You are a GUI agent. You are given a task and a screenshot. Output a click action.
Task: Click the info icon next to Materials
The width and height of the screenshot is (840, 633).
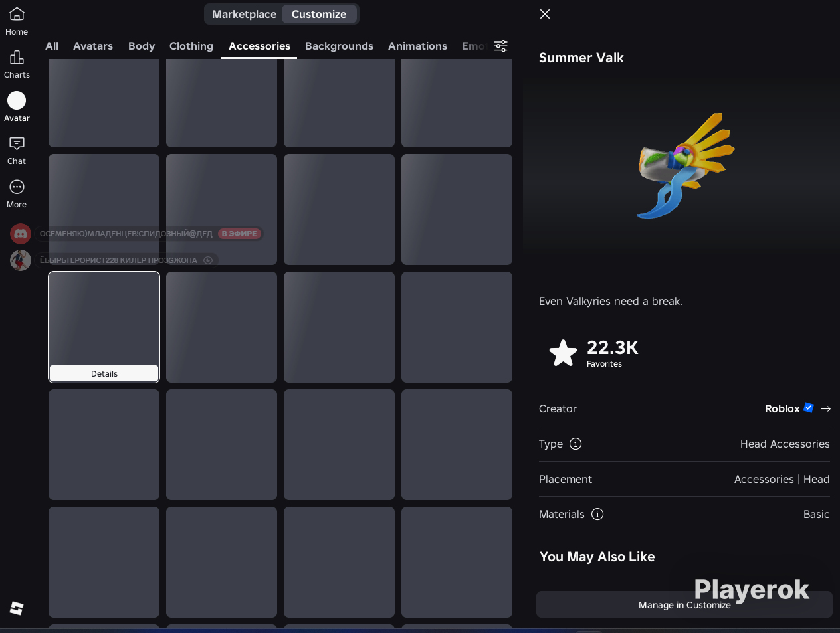(x=597, y=514)
